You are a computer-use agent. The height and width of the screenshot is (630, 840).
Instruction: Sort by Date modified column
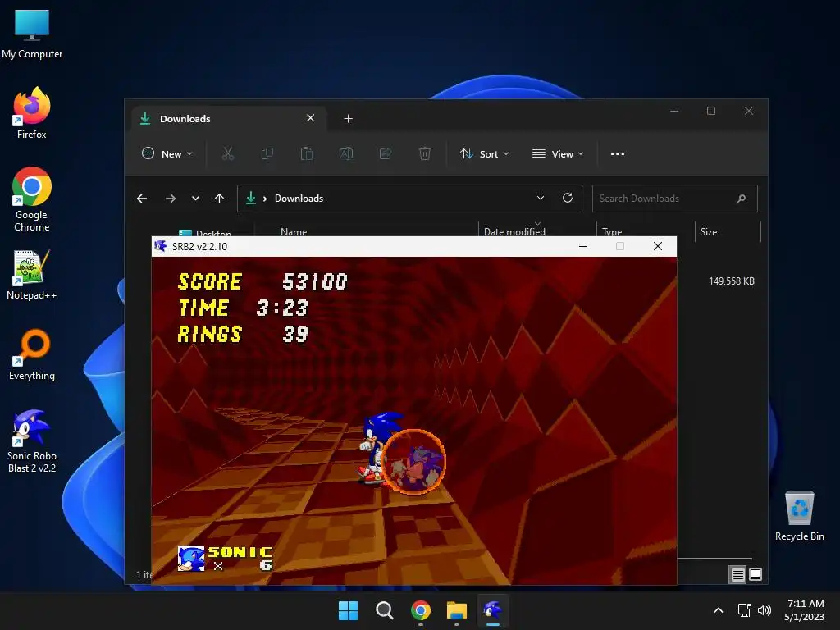514,232
